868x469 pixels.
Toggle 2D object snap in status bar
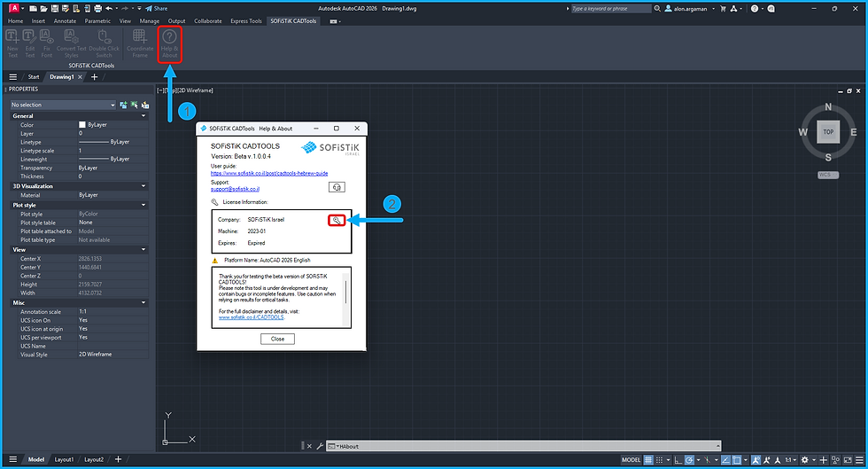tap(736, 460)
